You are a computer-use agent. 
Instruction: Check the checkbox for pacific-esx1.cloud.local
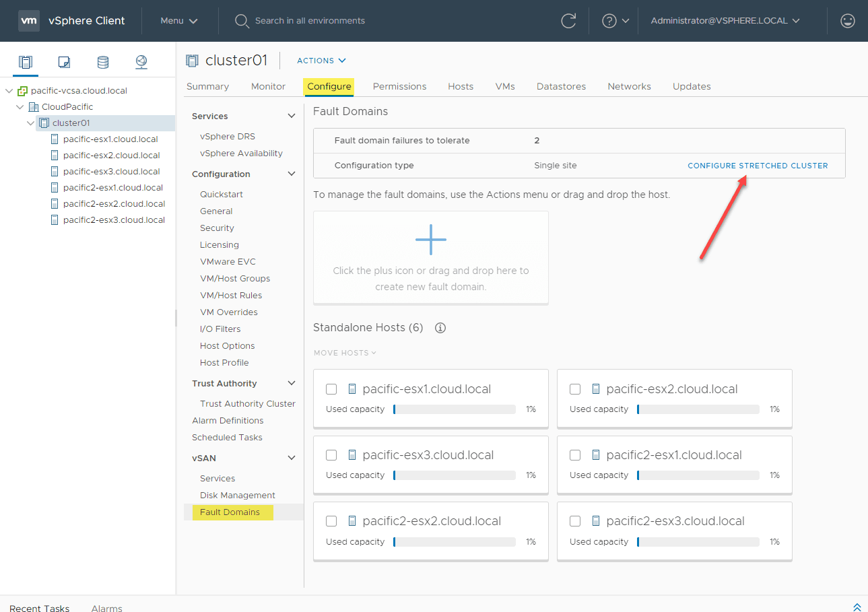[331, 389]
